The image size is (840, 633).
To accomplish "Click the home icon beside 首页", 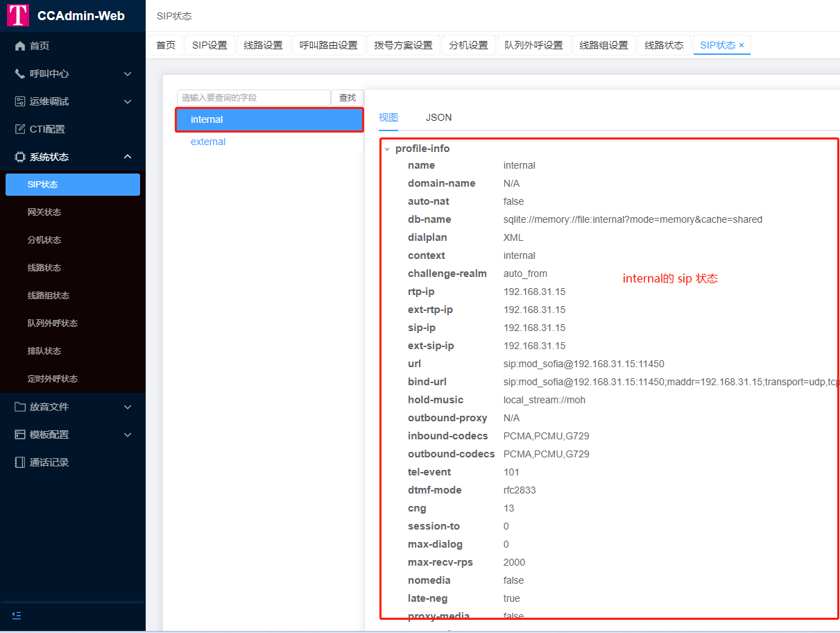I will pos(20,46).
